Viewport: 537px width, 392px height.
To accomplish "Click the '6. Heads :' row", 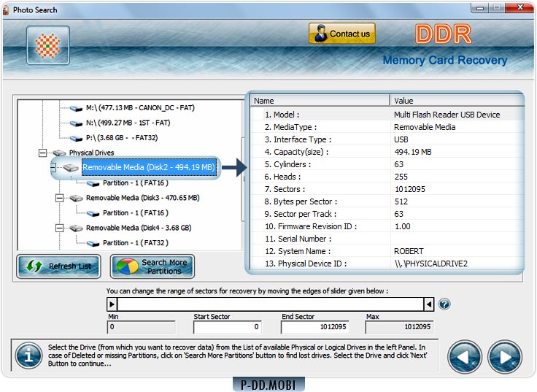I will tap(387, 177).
